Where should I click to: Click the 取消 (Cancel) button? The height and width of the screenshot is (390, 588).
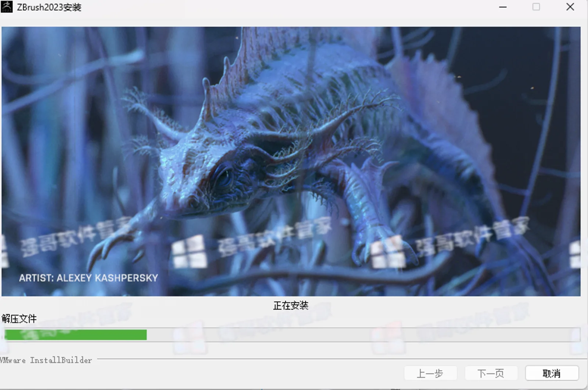click(552, 373)
